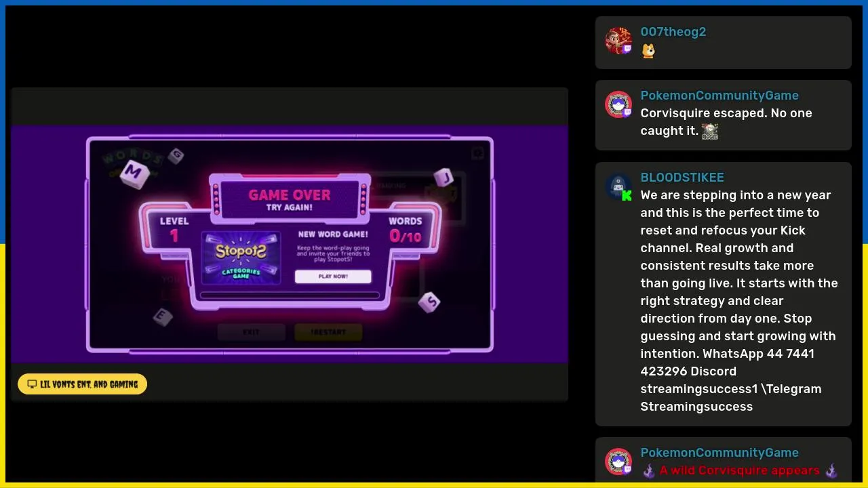The height and width of the screenshot is (488, 868).
Task: Click the WORDS 0/10 counter
Action: (x=406, y=229)
